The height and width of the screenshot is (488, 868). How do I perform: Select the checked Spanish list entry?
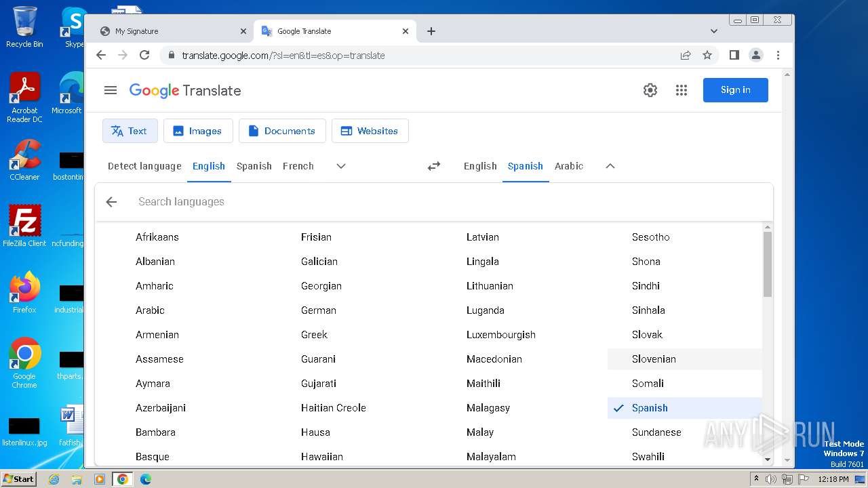click(x=685, y=408)
